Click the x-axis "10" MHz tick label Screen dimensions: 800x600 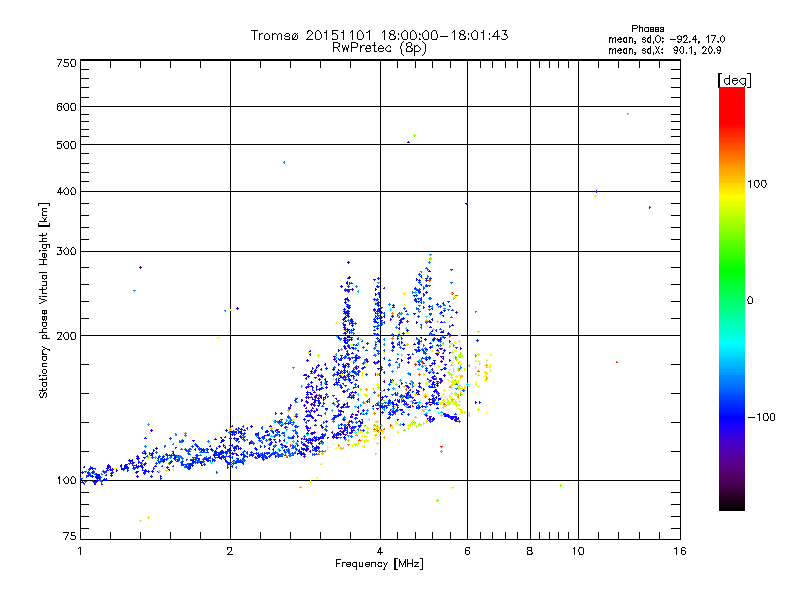click(x=578, y=551)
